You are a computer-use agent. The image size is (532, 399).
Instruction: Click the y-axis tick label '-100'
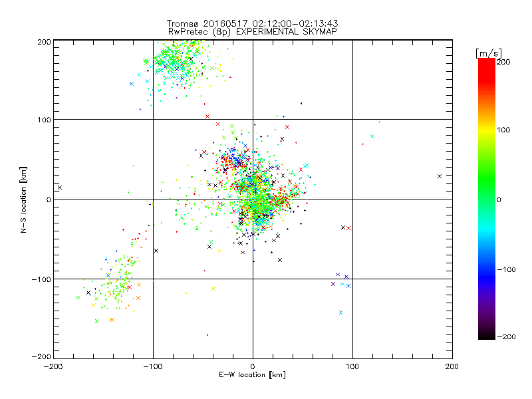coord(41,279)
